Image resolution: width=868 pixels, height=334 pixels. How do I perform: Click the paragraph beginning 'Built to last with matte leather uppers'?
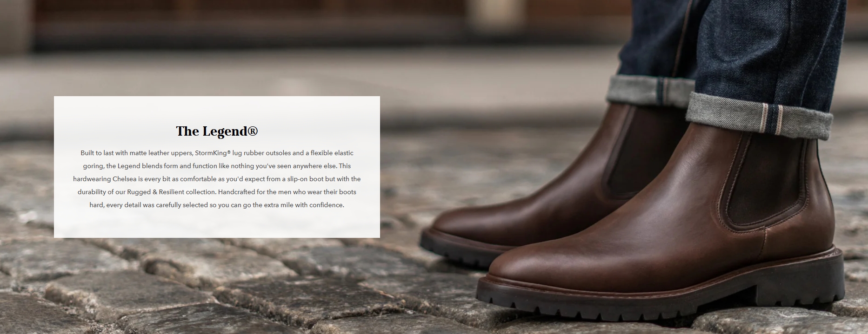click(x=217, y=179)
